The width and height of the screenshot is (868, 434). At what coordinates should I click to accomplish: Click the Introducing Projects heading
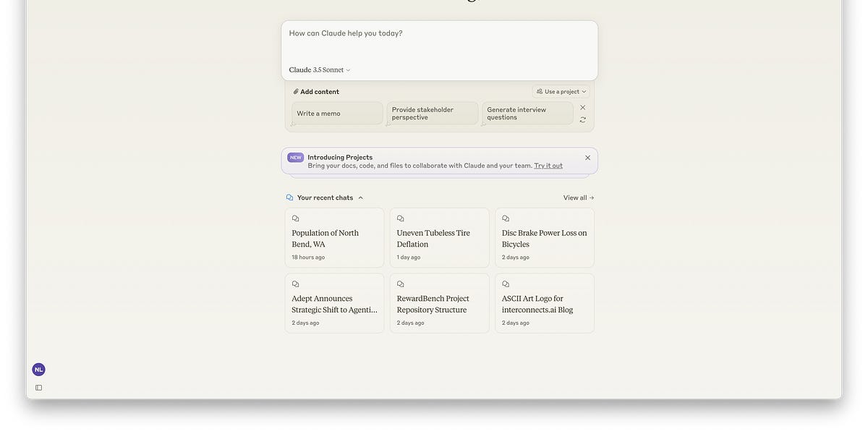pos(340,158)
